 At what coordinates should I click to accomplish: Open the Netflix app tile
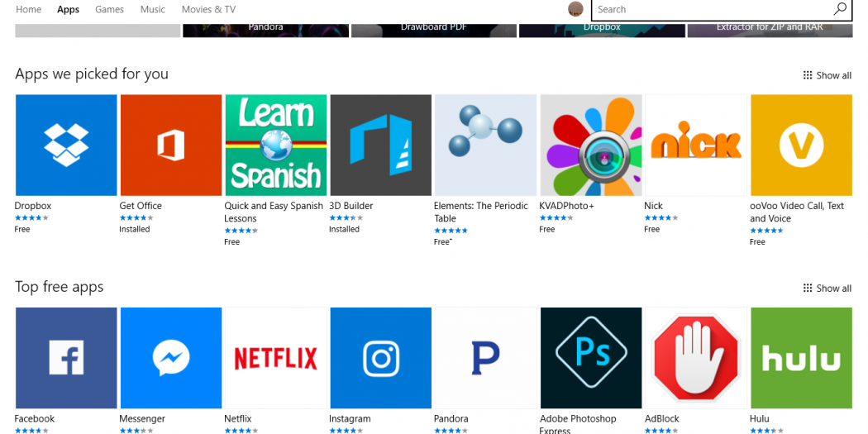coord(275,358)
